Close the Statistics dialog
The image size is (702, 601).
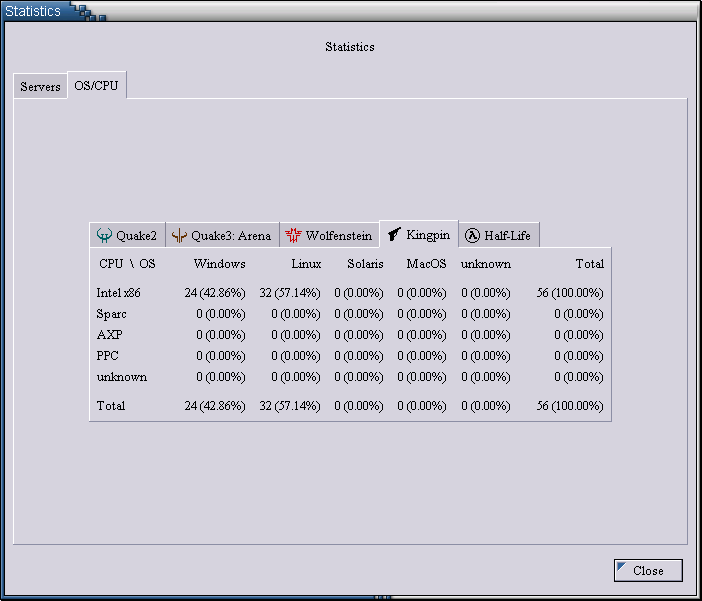click(x=648, y=571)
